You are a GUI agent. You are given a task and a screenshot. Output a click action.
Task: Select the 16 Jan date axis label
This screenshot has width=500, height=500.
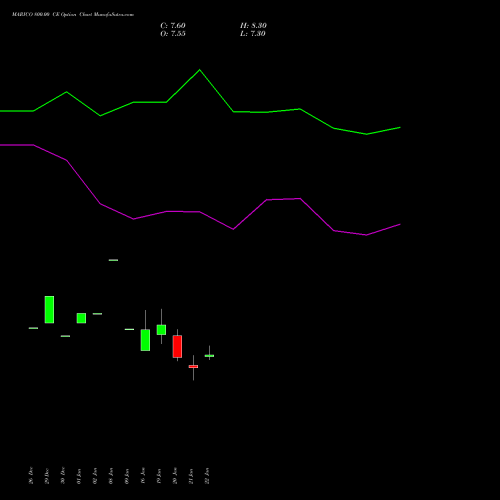[143, 476]
